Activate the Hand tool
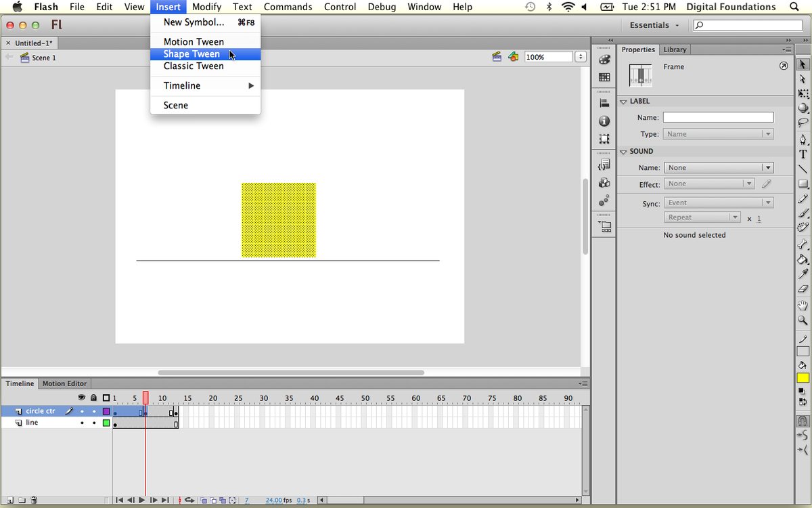This screenshot has height=508, width=812. [x=803, y=305]
